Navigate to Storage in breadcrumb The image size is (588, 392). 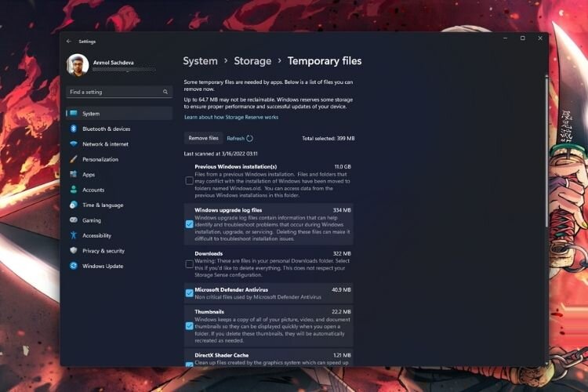pos(252,61)
